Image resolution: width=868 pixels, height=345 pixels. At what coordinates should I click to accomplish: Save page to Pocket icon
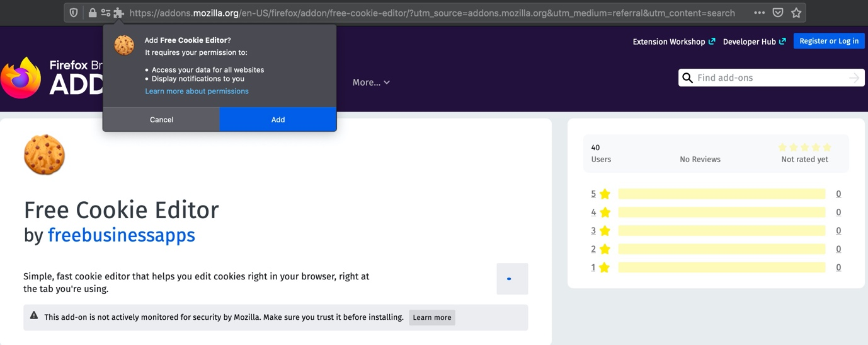point(778,13)
